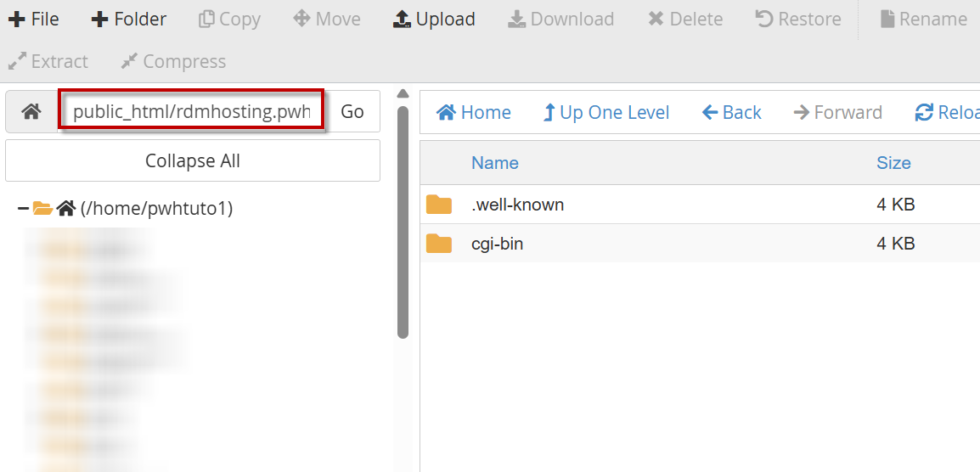Click the Delete toolbar button
This screenshot has height=472, width=980.
[x=686, y=19]
